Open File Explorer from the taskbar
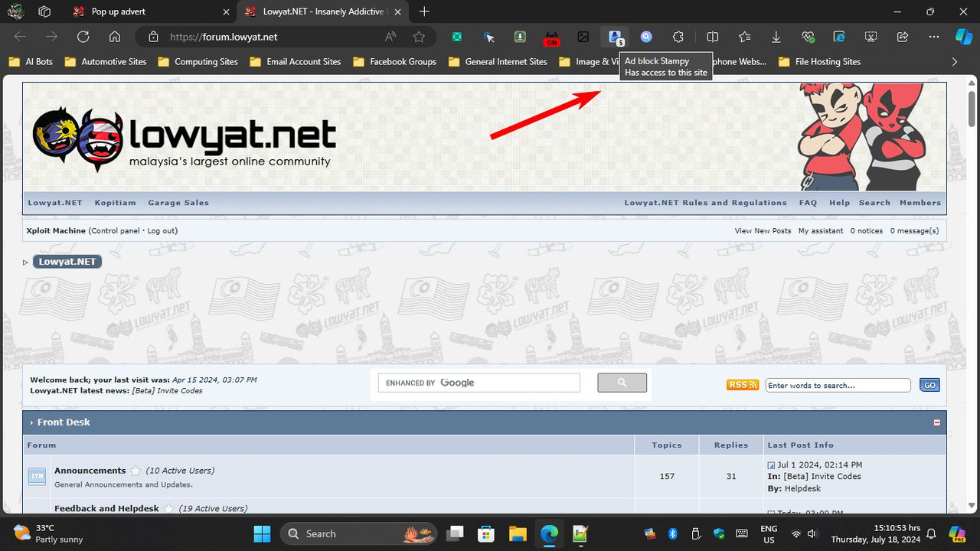This screenshot has height=551, width=980. click(518, 533)
